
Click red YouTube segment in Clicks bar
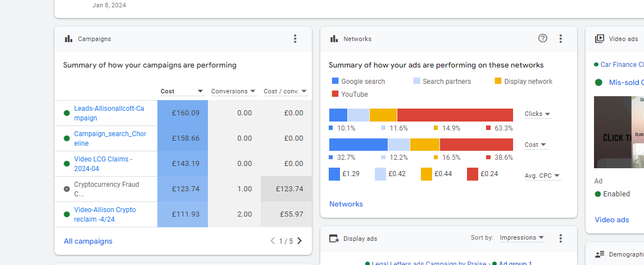point(455,115)
